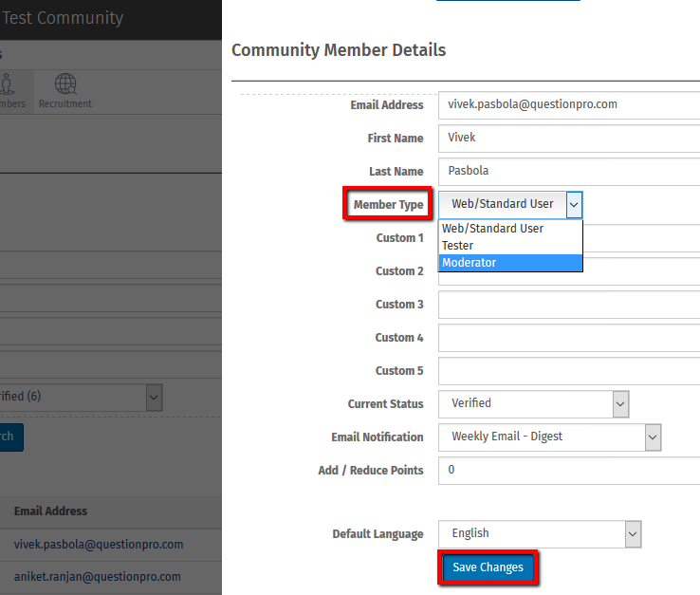Viewport: 700px width, 595px height.
Task: Select Moderator from member type list
Action: pyautogui.click(x=510, y=263)
